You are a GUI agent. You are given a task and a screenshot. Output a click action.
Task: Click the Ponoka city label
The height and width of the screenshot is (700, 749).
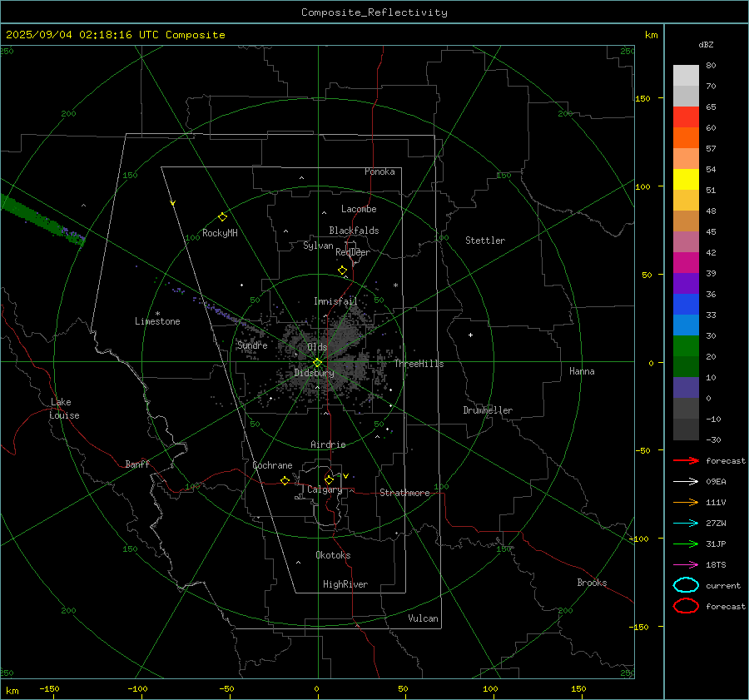pyautogui.click(x=379, y=171)
